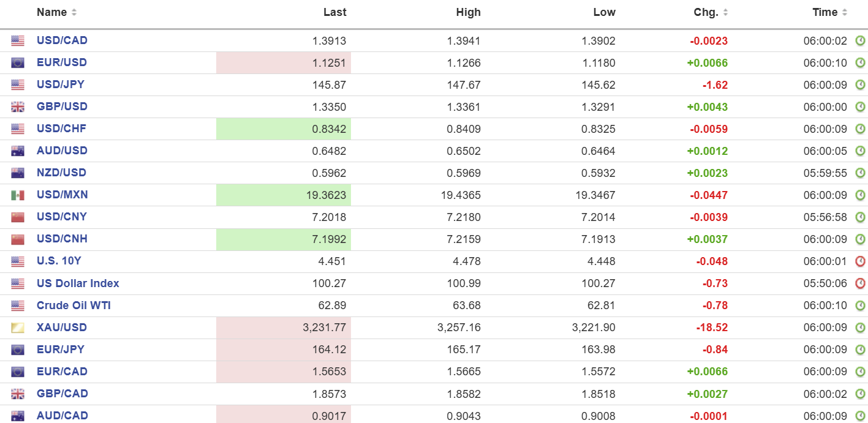Click the highlighted USD/CHF last price cell
This screenshot has width=868, height=423.
pyautogui.click(x=284, y=129)
